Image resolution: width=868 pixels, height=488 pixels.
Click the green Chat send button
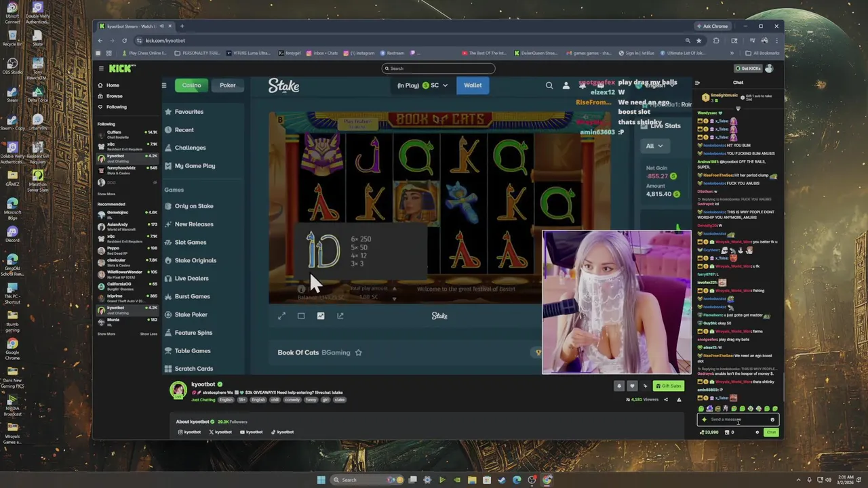click(771, 432)
